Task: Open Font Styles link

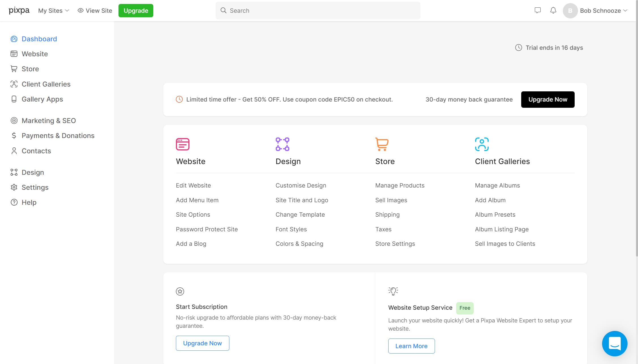Action: click(x=291, y=229)
